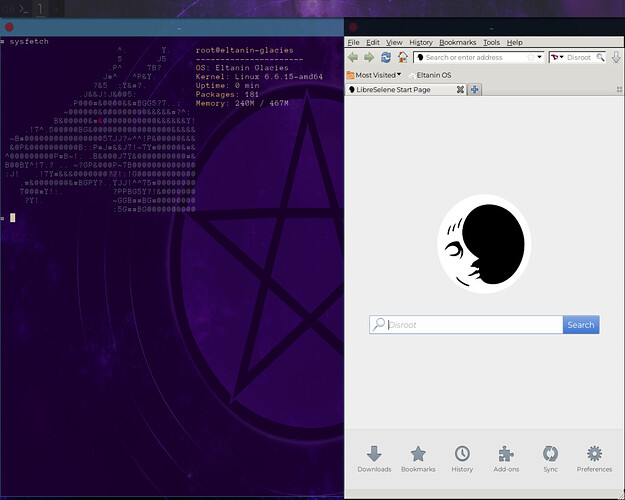This screenshot has width=625, height=500.
Task: Open the search engine selector dropdown
Action: (x=557, y=58)
